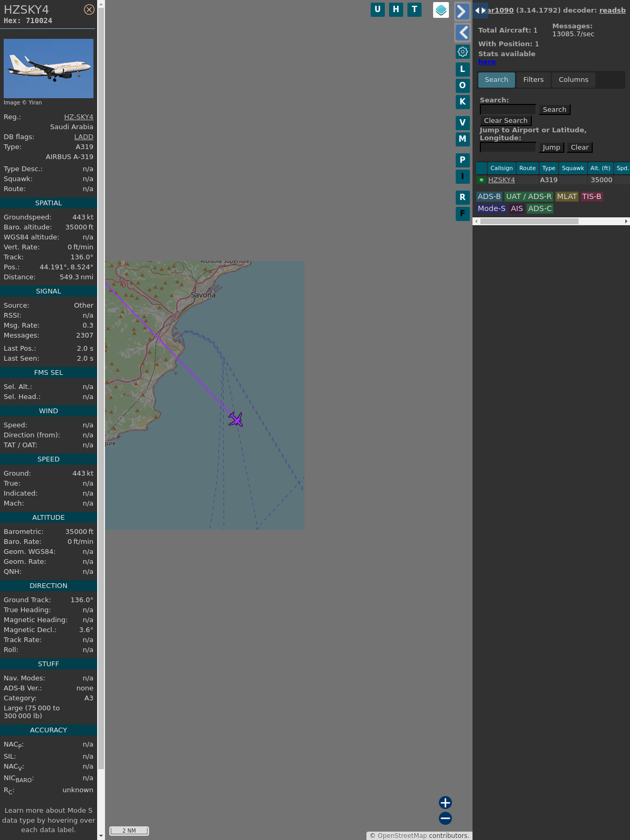Expand sidebar with right chevron button
The width and height of the screenshot is (630, 840).
(462, 12)
